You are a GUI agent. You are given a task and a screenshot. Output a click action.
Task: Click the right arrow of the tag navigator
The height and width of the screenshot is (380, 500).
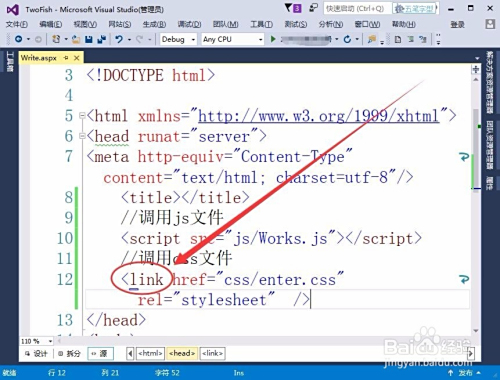tap(470, 353)
